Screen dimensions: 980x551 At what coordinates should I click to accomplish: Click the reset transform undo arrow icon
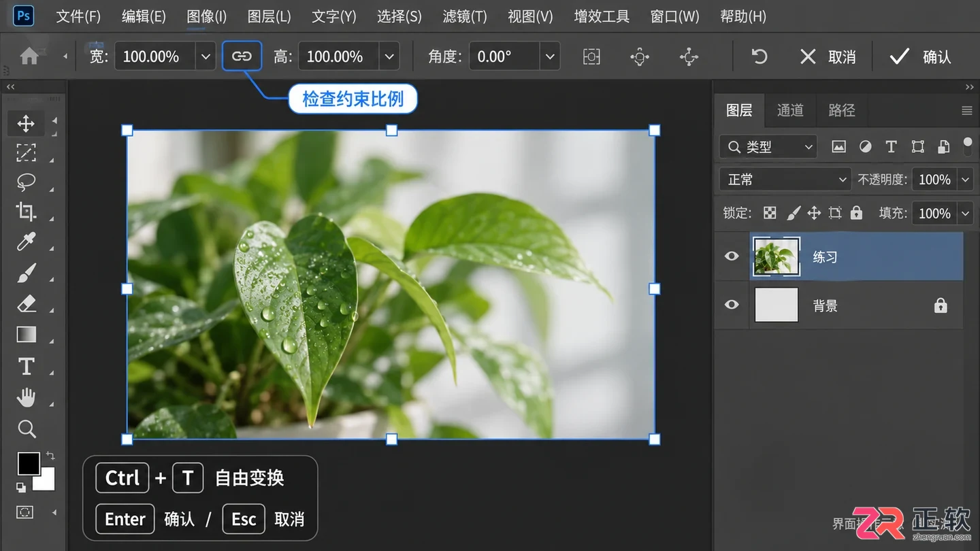tap(759, 56)
